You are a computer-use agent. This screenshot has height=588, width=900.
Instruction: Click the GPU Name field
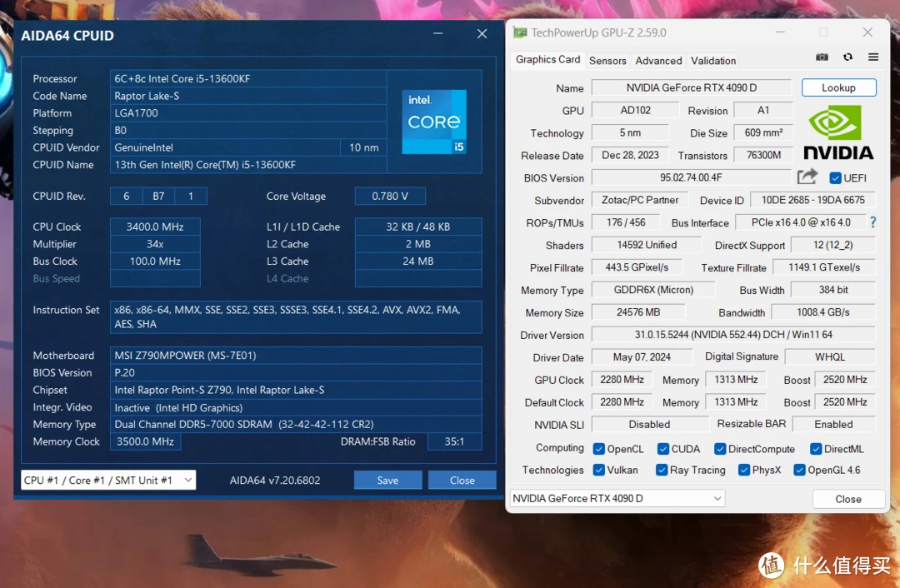[x=691, y=88]
